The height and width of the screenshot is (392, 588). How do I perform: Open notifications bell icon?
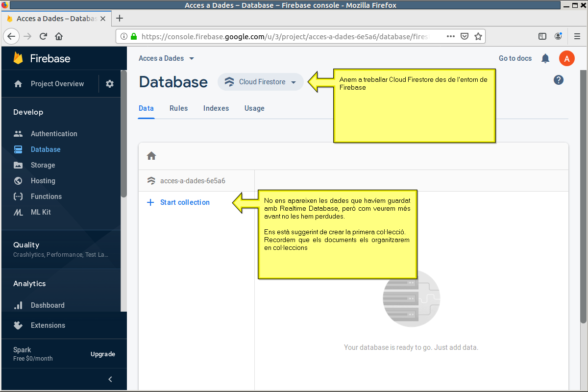click(545, 58)
